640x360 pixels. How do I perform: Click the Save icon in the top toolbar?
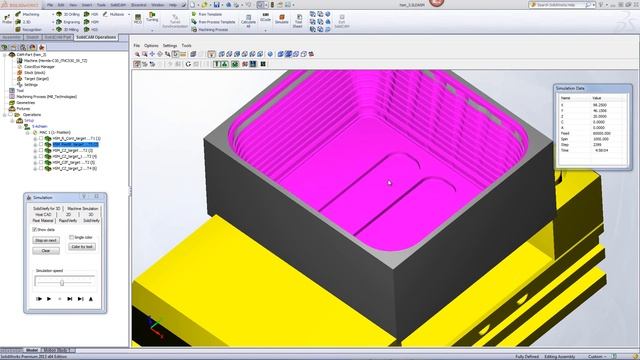click(217, 5)
